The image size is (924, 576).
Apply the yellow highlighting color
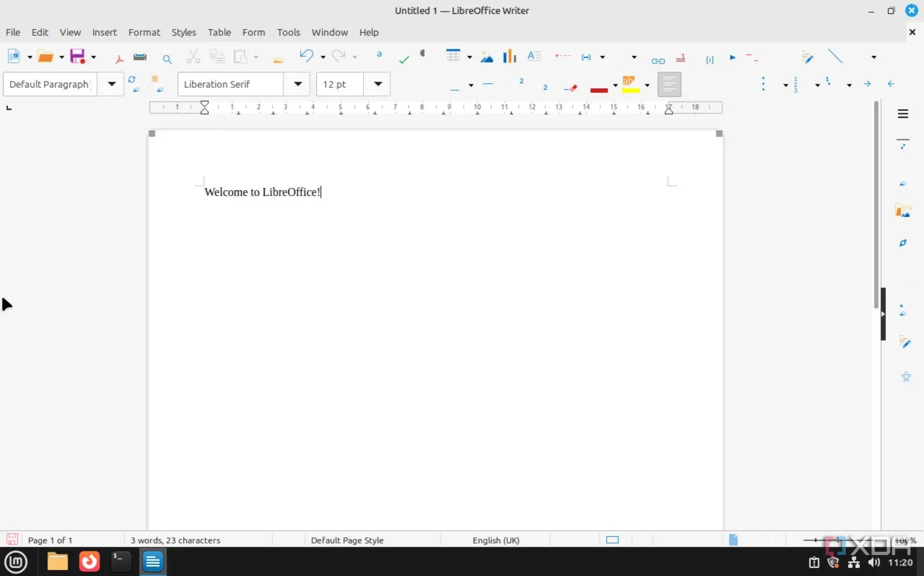[630, 84]
